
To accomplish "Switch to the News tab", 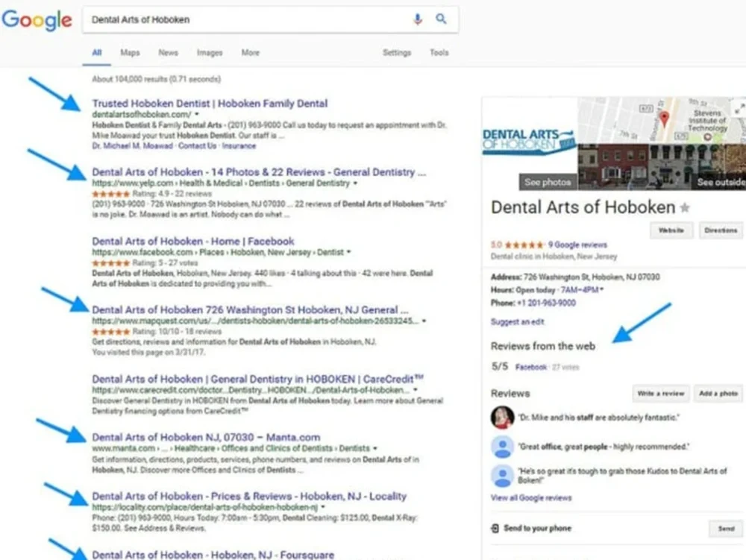I will (168, 53).
